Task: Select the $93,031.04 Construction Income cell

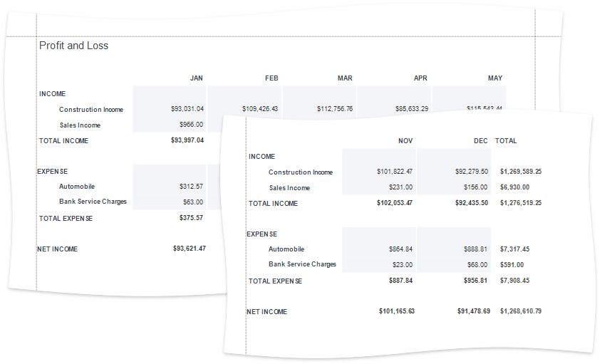Action: coord(187,109)
